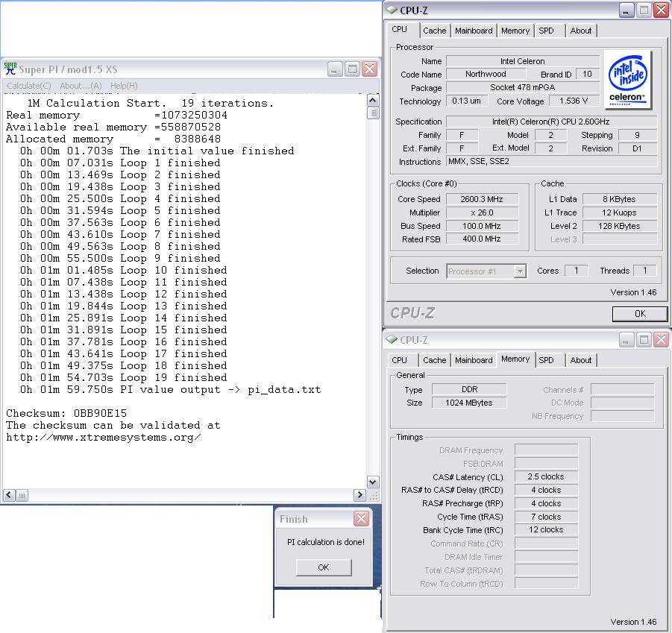Click 'PI value output -> pi_data.txt' line
Viewport: 672px width, 633px height.
171,390
